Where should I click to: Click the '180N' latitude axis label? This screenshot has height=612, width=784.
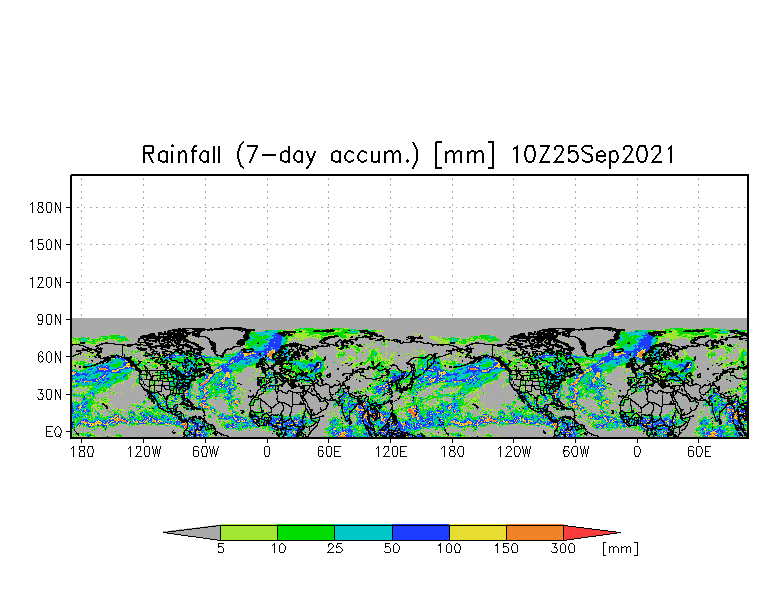click(x=46, y=208)
